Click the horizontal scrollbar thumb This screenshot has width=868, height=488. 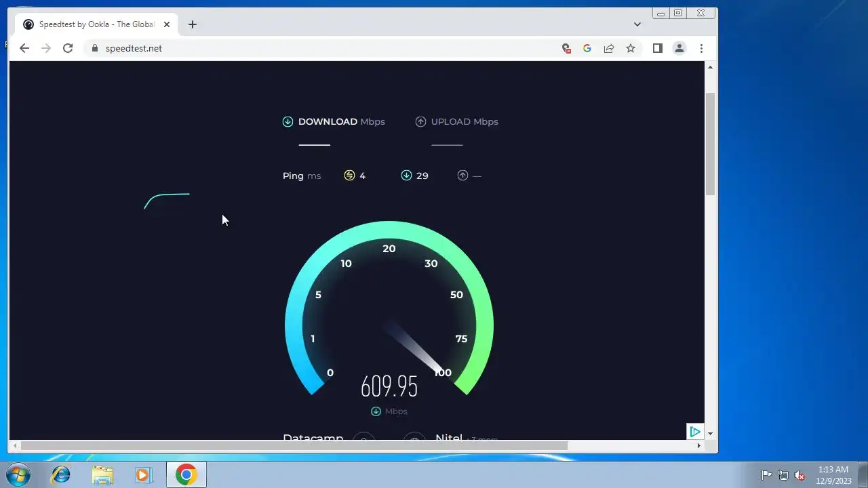point(294,445)
